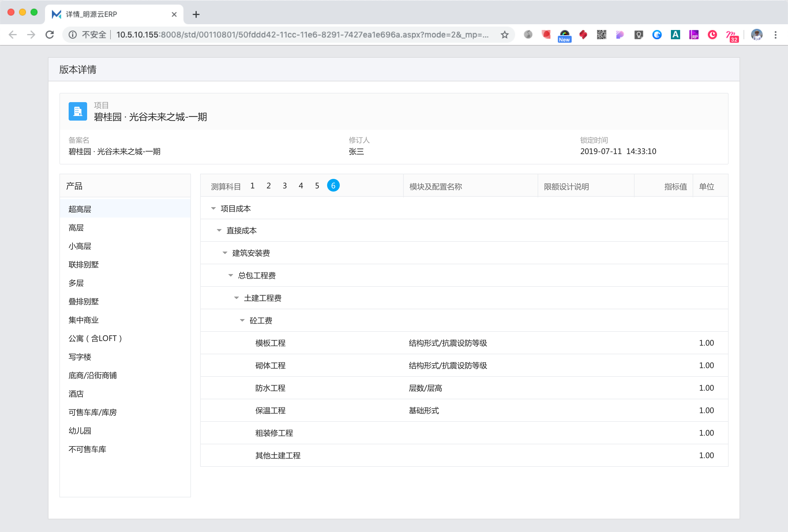
Task: Select 酒店 in product list
Action: [125, 394]
